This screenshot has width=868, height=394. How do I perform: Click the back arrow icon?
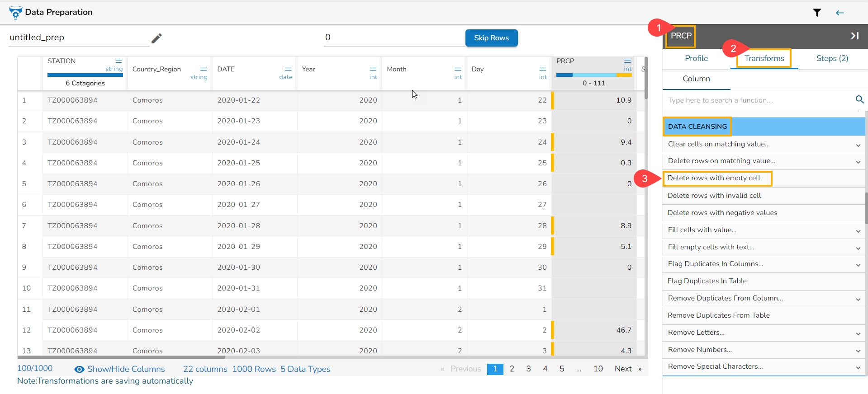[840, 13]
